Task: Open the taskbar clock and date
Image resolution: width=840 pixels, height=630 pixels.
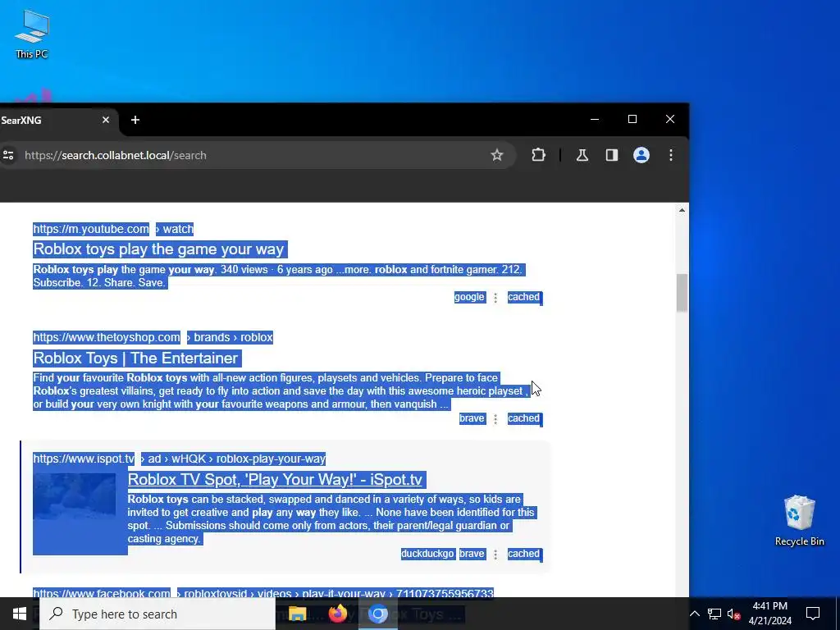Action: pos(769,614)
